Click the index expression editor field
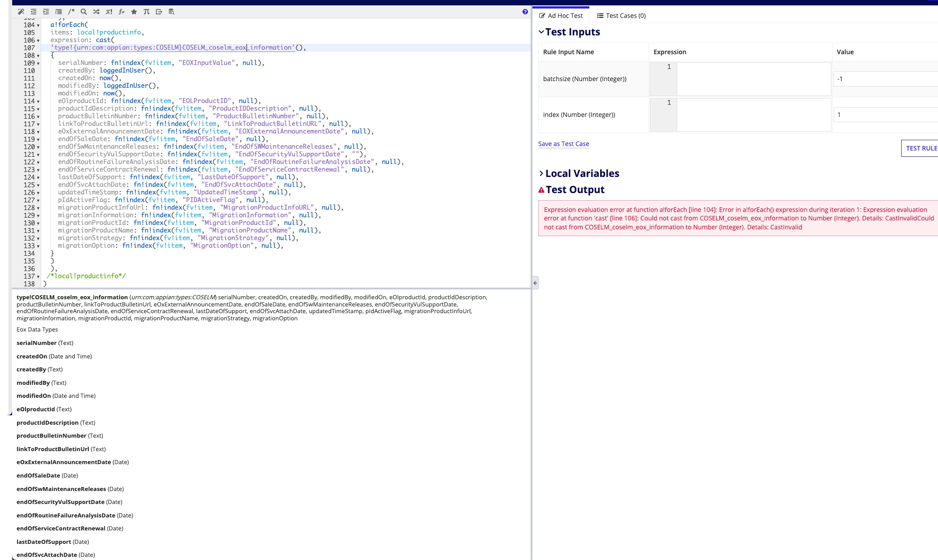 (754, 115)
